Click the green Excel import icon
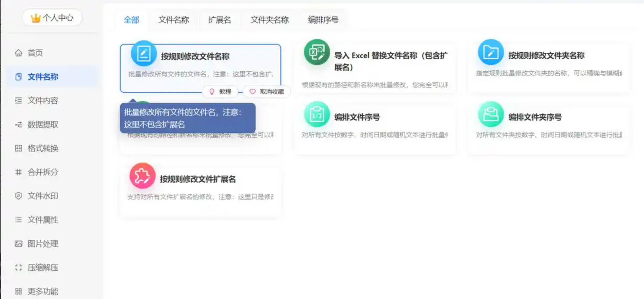 317,52
